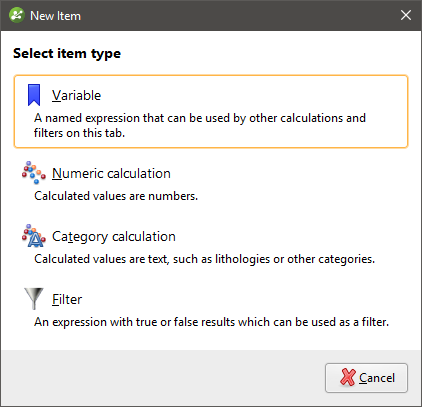The image size is (422, 407).
Task: Click the description mentioning lithologies or categories
Action: (205, 259)
